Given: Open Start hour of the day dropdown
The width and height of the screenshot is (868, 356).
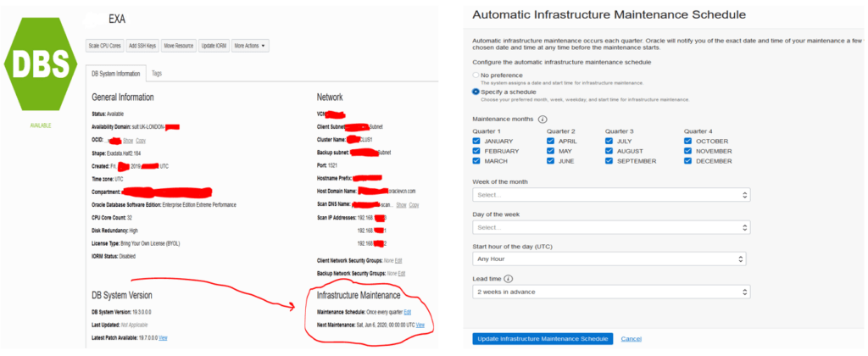Looking at the screenshot, I should tap(609, 259).
